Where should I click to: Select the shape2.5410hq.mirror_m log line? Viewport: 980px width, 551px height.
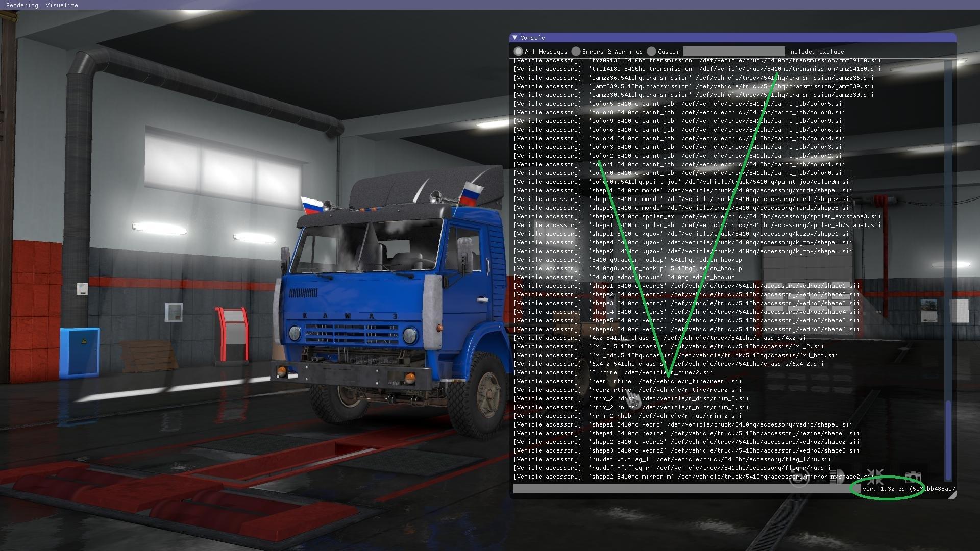694,477
